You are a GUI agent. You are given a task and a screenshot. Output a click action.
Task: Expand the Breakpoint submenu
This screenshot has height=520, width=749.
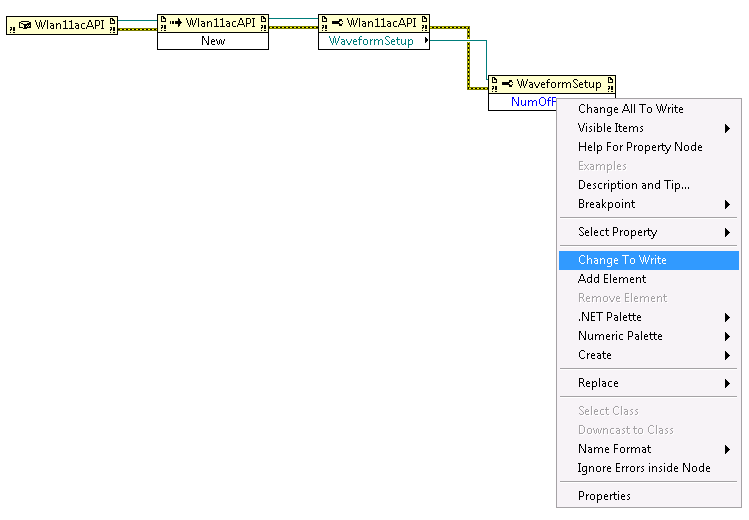(x=606, y=204)
